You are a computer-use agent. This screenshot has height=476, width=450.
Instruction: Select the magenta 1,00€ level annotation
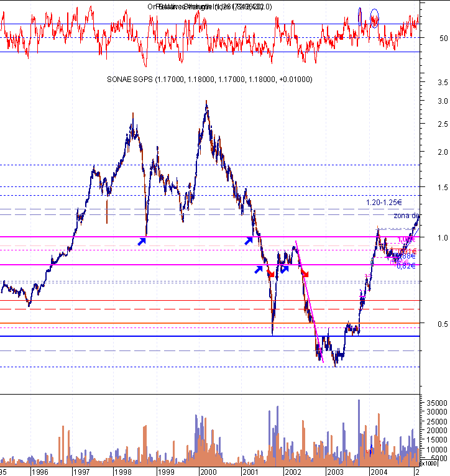pos(406,239)
